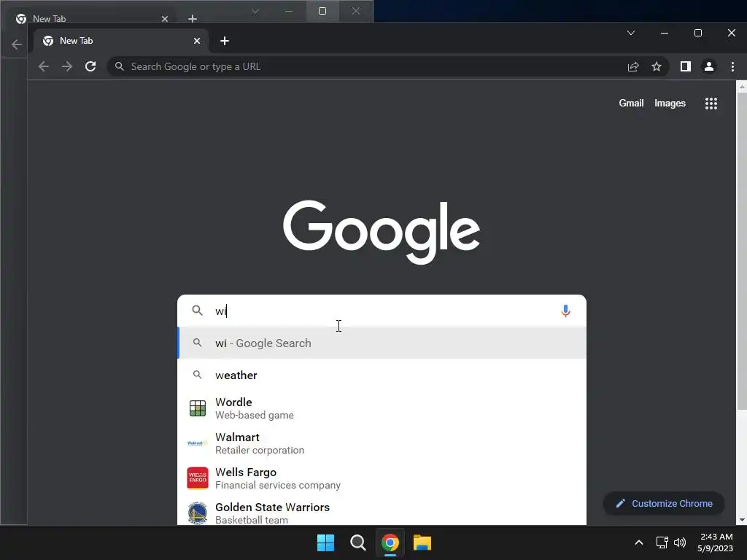Open Windows taskbar search
Screen dimensions: 747x560
click(x=357, y=542)
